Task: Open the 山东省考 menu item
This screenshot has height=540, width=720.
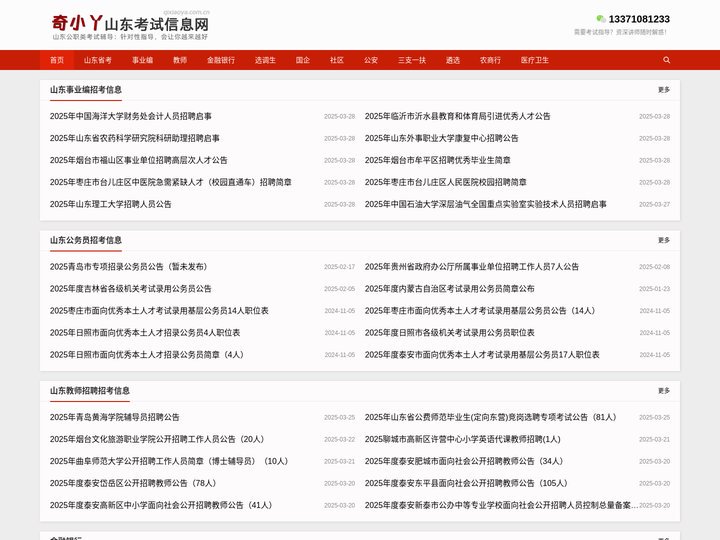Action: 98,60
